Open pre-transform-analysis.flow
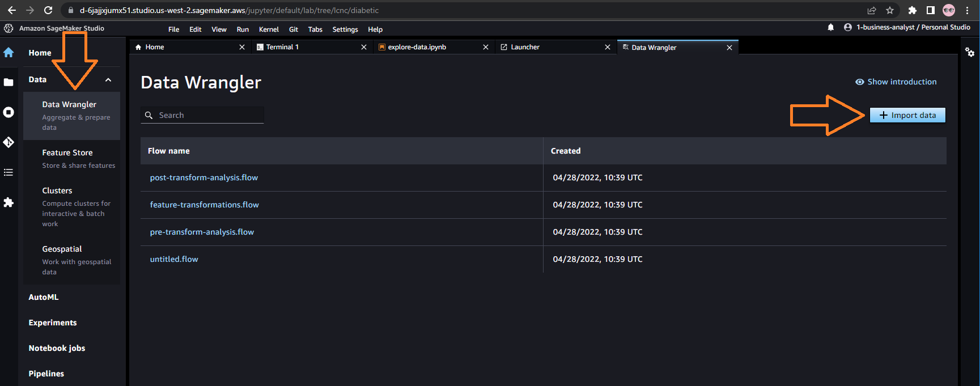The height and width of the screenshot is (386, 980). (x=202, y=232)
